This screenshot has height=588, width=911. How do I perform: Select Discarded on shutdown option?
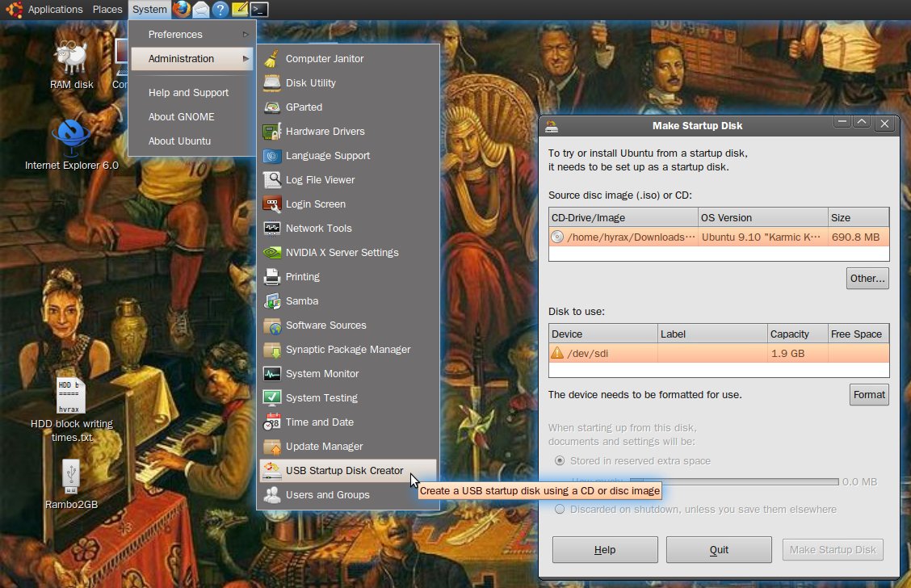pyautogui.click(x=560, y=509)
